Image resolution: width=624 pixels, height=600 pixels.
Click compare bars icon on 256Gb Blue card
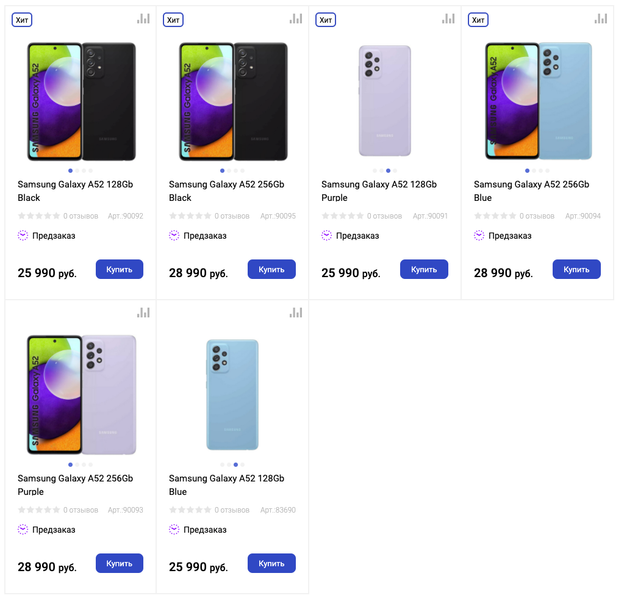[600, 19]
